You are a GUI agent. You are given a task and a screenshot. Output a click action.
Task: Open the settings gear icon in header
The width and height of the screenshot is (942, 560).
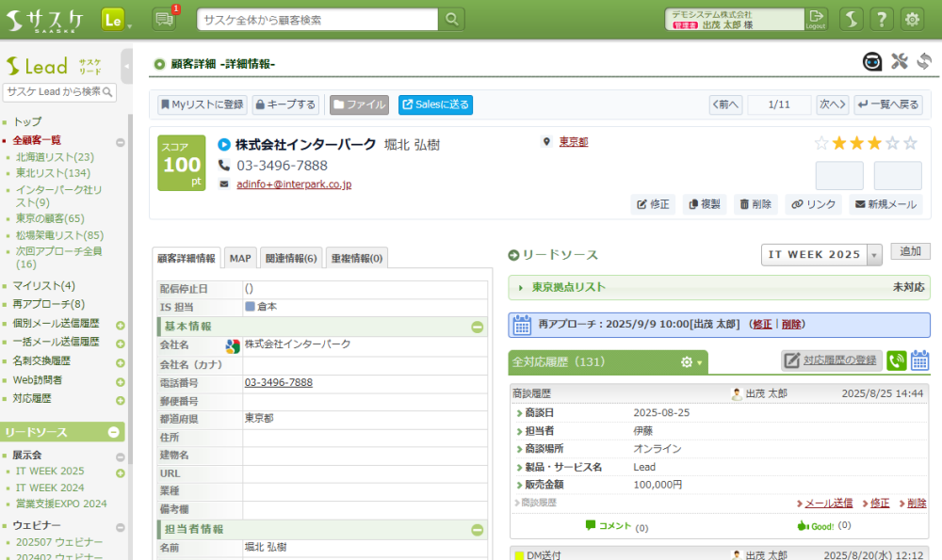tap(912, 19)
